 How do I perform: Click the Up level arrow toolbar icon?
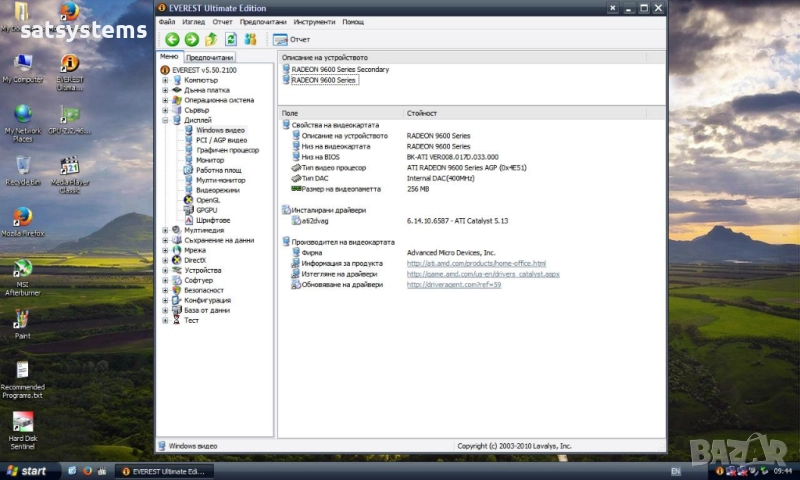(211, 39)
